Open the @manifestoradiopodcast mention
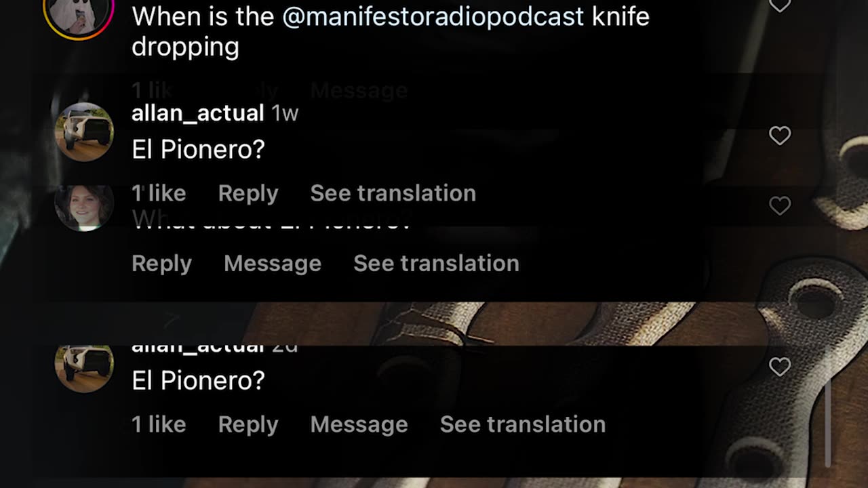868x488 pixels. pyautogui.click(x=433, y=16)
